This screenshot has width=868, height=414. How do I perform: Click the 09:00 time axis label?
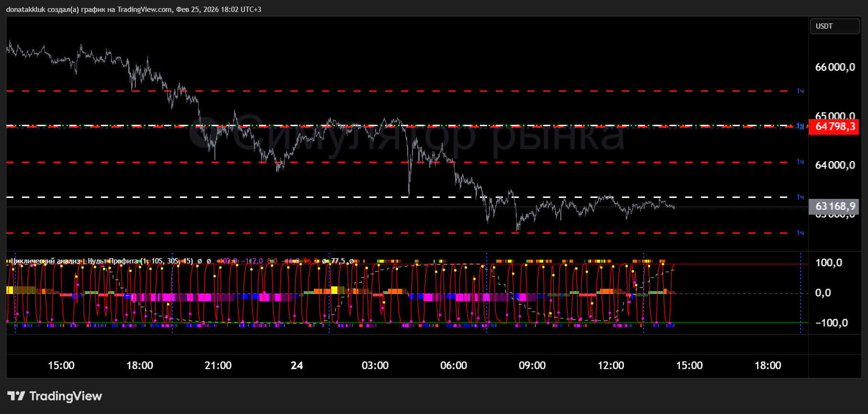532,366
